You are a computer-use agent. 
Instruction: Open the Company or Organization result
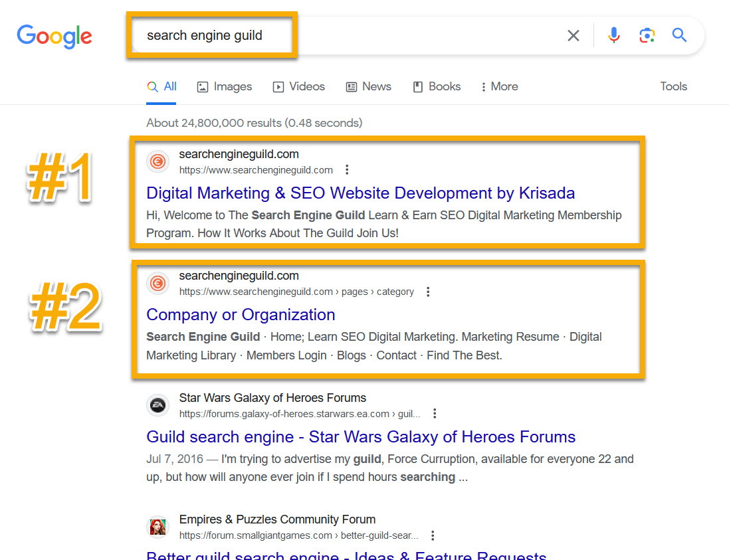click(241, 314)
